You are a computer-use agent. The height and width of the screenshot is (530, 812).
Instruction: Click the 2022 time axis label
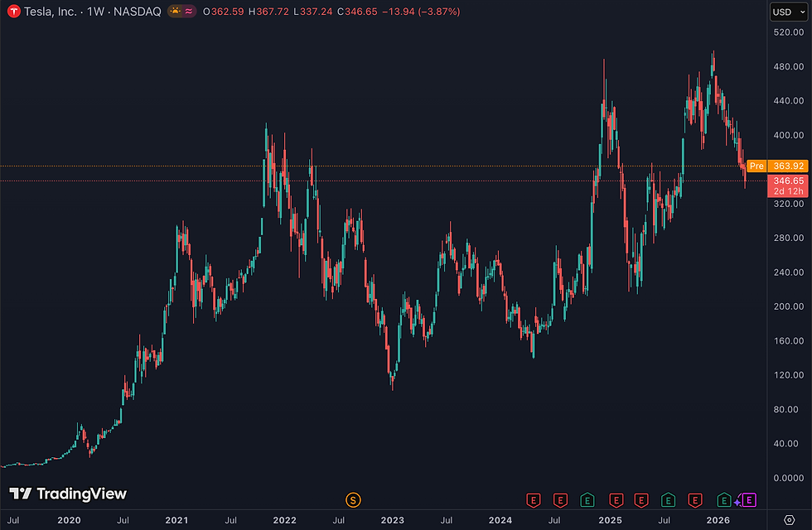(284, 520)
